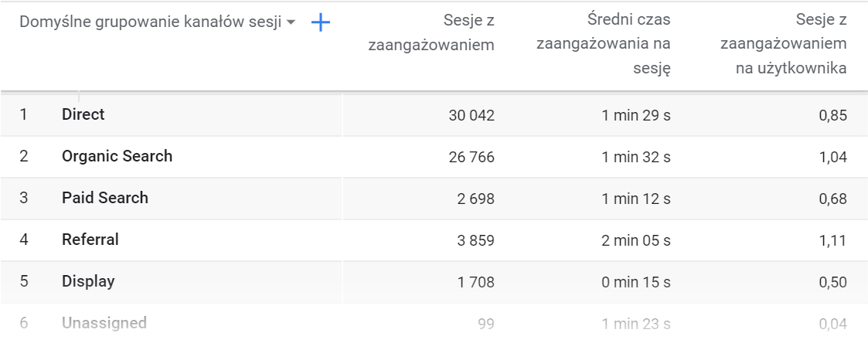Click Display per-user value 0,50

(x=834, y=283)
